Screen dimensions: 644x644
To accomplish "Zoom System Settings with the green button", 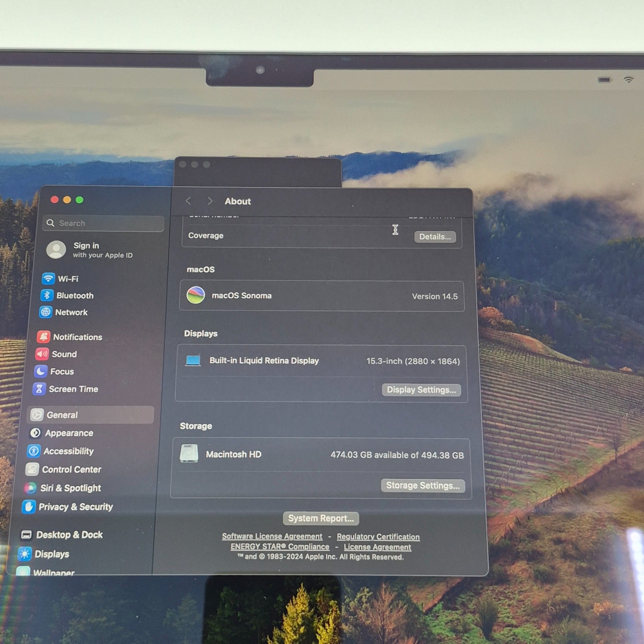I will (79, 200).
